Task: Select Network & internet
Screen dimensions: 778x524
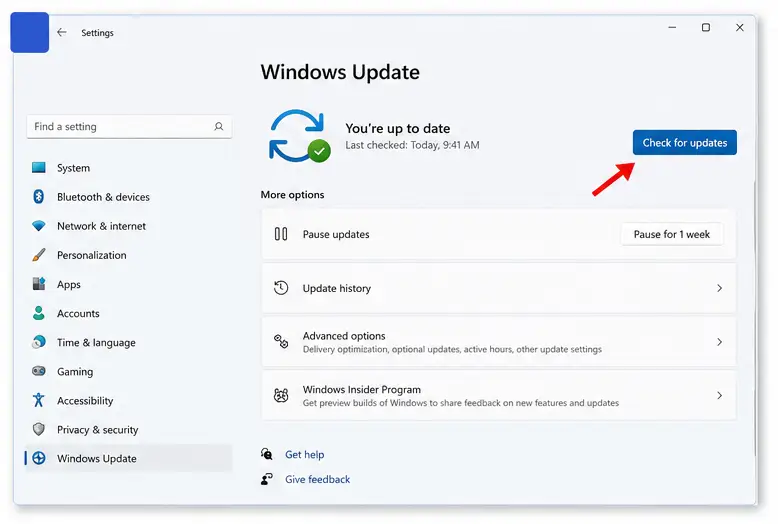Action: click(129, 226)
